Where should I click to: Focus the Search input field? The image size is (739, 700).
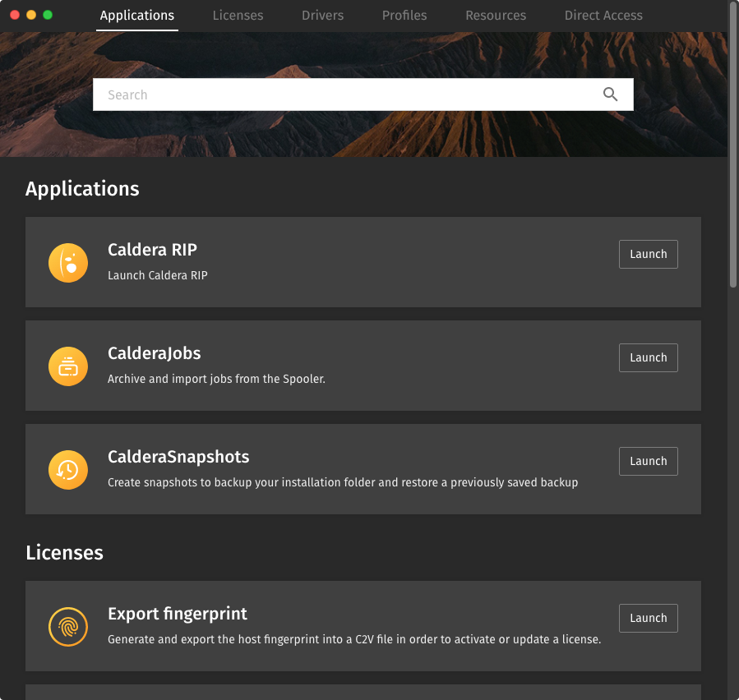[x=363, y=94]
